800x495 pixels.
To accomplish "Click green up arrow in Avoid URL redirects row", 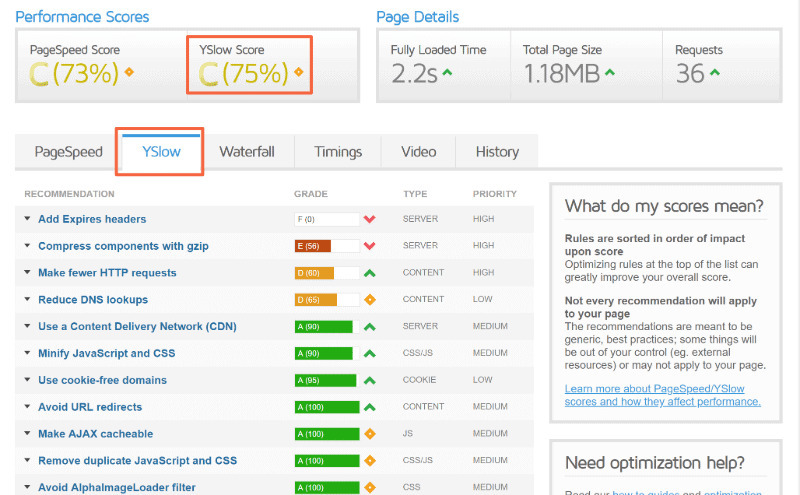I will point(370,407).
